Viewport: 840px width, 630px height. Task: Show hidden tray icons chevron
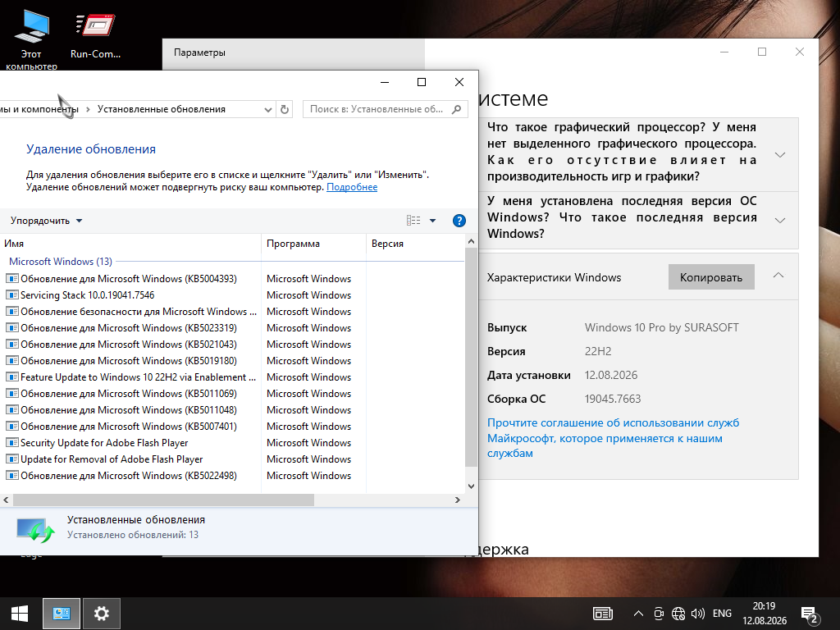coord(638,614)
